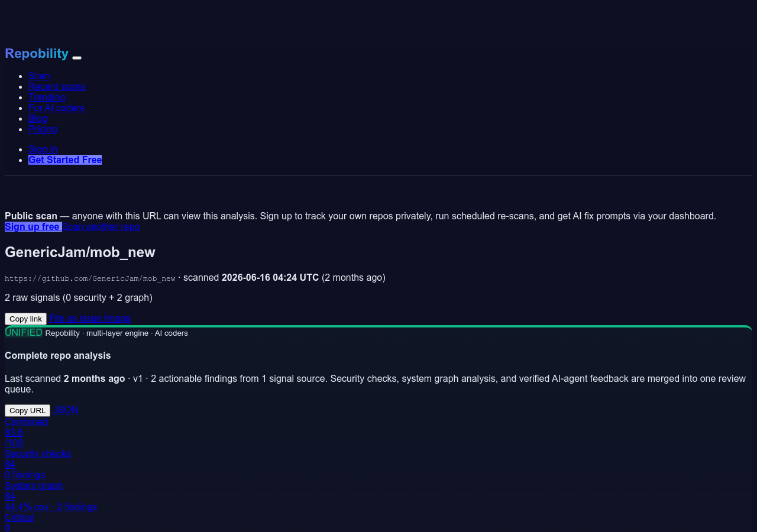The width and height of the screenshot is (757, 532).
Task: Open the Repobility home logo link
Action: tap(37, 53)
